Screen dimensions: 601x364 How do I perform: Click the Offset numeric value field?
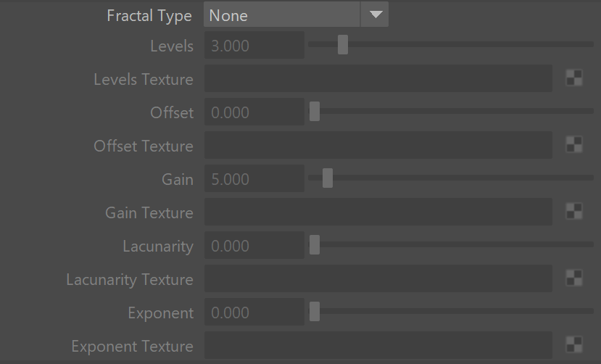(x=254, y=112)
